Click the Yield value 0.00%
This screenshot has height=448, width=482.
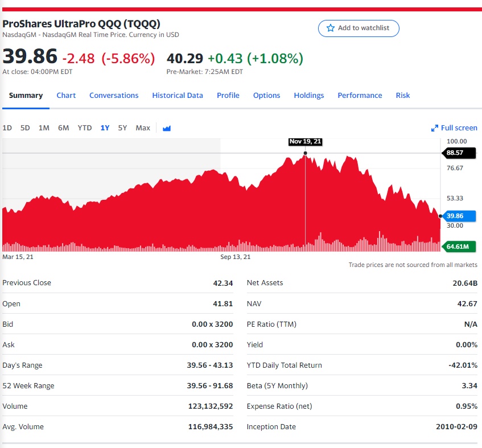point(467,345)
